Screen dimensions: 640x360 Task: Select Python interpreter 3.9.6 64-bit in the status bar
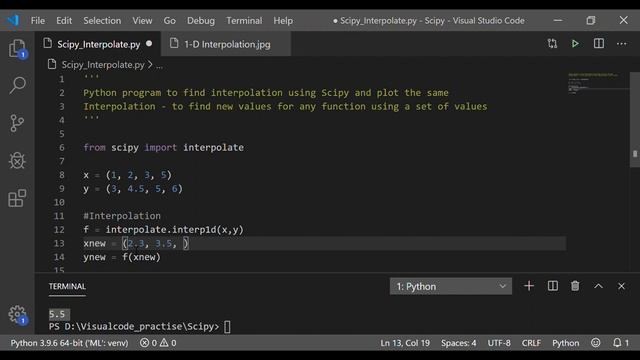coord(69,343)
